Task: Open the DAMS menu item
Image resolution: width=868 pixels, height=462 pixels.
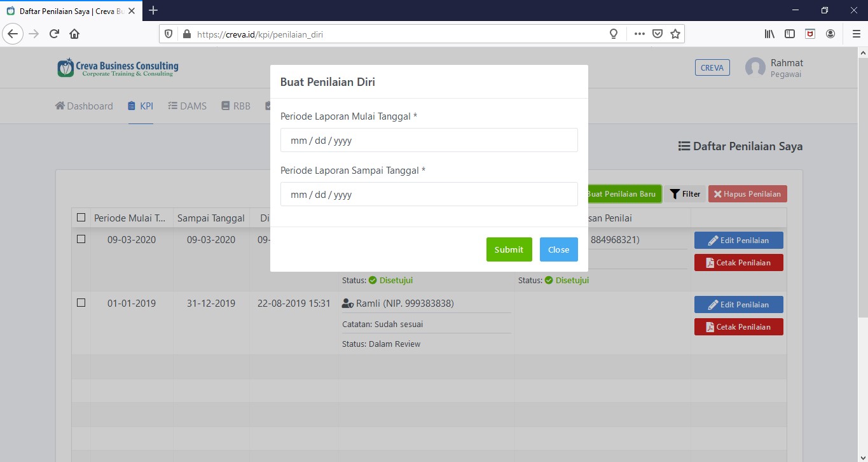Action: (x=187, y=106)
